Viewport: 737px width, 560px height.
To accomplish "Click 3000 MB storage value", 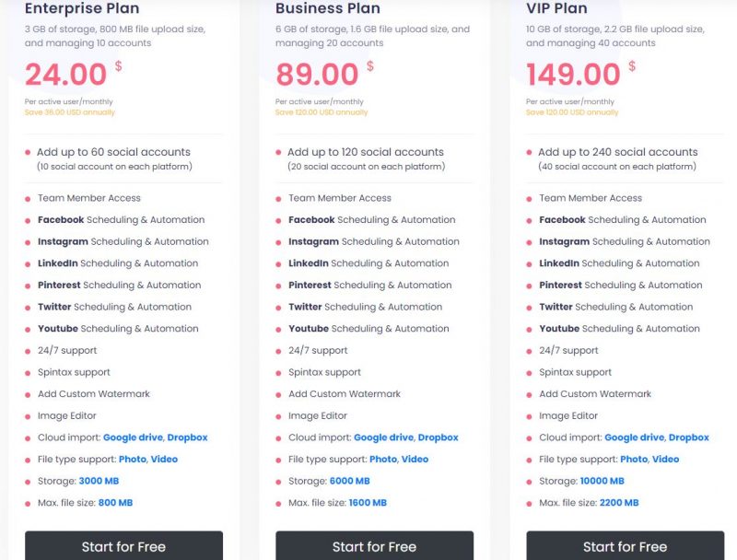I will [x=99, y=481].
